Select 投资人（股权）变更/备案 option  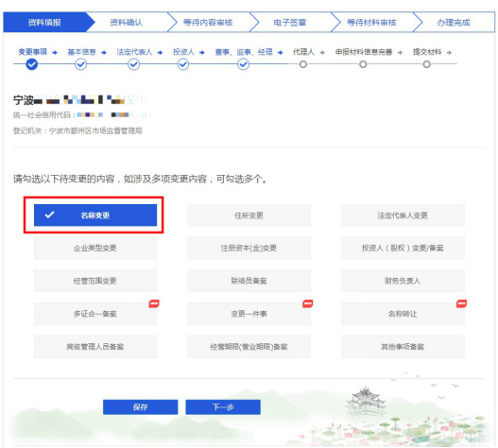click(x=403, y=248)
